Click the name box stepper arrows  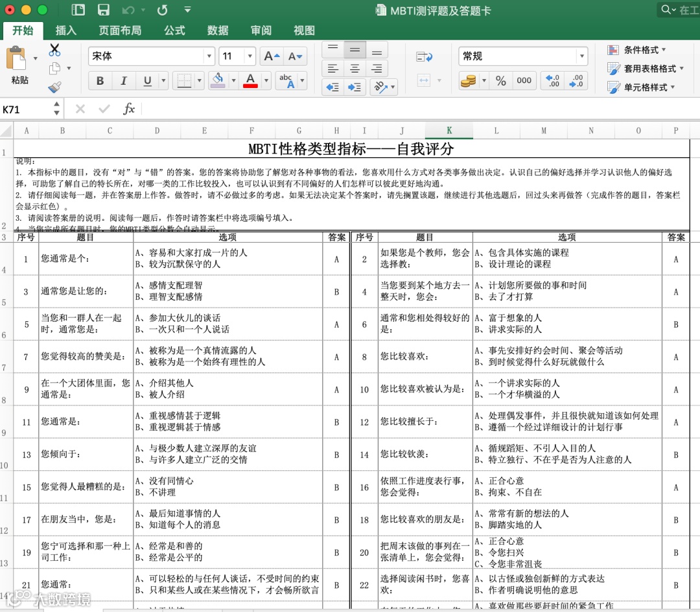pyautogui.click(x=56, y=108)
